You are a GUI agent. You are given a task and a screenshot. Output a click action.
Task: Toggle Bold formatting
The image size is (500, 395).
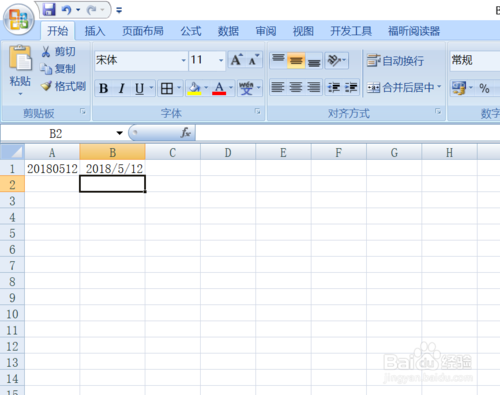104,88
